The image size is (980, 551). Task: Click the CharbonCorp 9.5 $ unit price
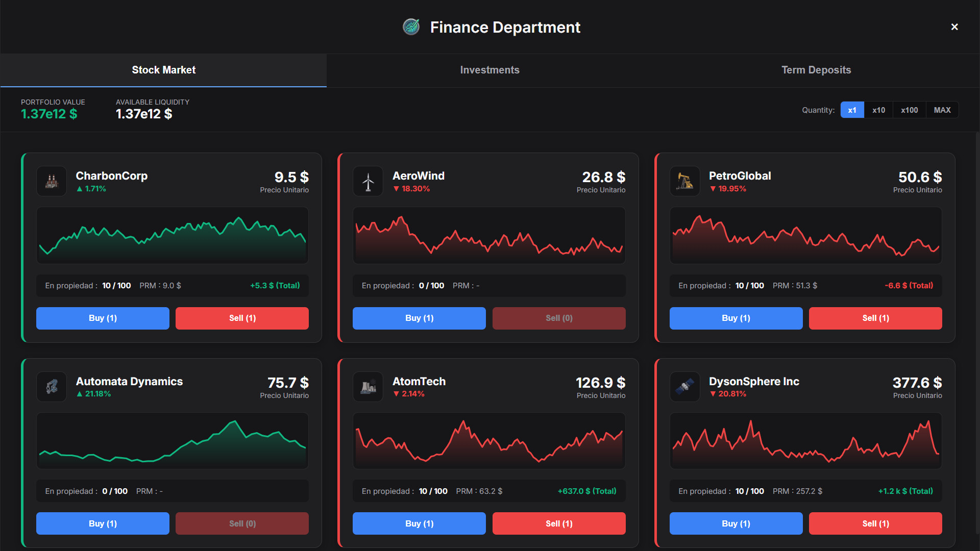pyautogui.click(x=291, y=177)
